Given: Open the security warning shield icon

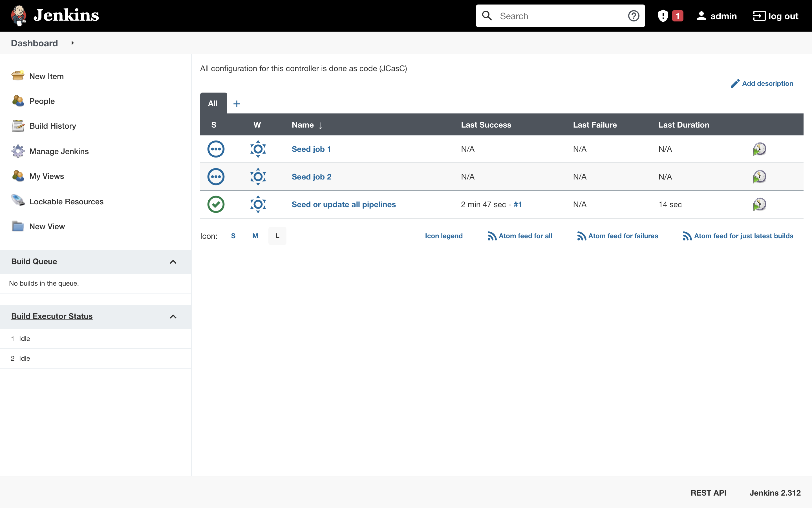Looking at the screenshot, I should coord(663,16).
